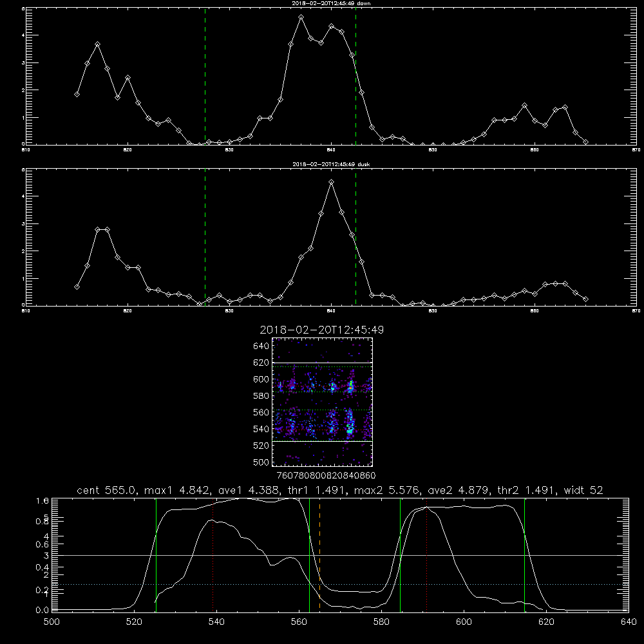Click the highest diamond marker in dawn plot

(301, 17)
